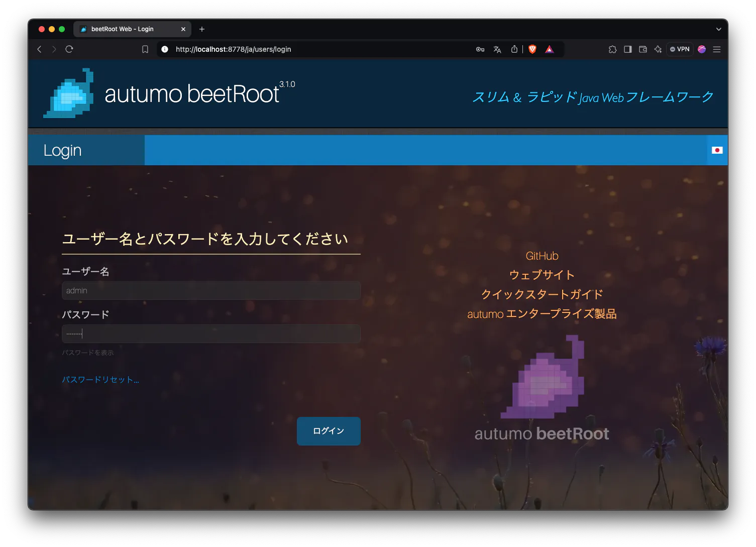756x547 pixels.
Task: Open the extensions puzzle icon
Action: point(612,49)
